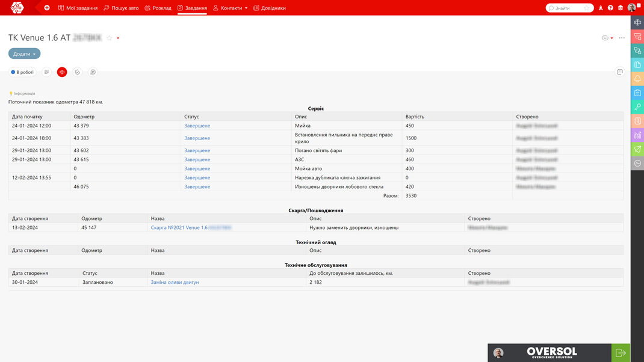Open the user avatar in the top-right corner

tap(632, 8)
